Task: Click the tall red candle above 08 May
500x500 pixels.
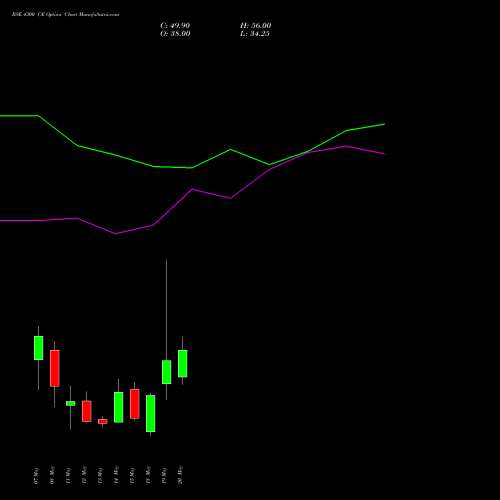Action: click(55, 368)
